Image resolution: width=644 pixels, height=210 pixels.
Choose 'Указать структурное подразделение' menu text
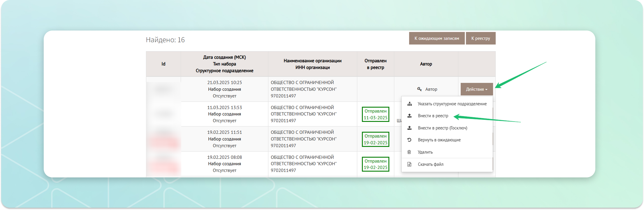(452, 104)
